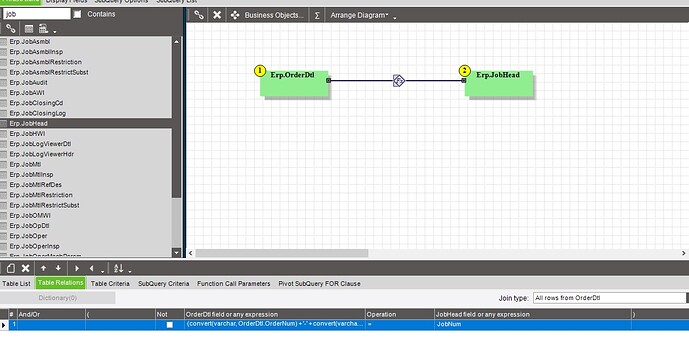The width and height of the screenshot is (689, 362).
Task: Select Erp.JobHead in the table list
Action: pyautogui.click(x=86, y=123)
